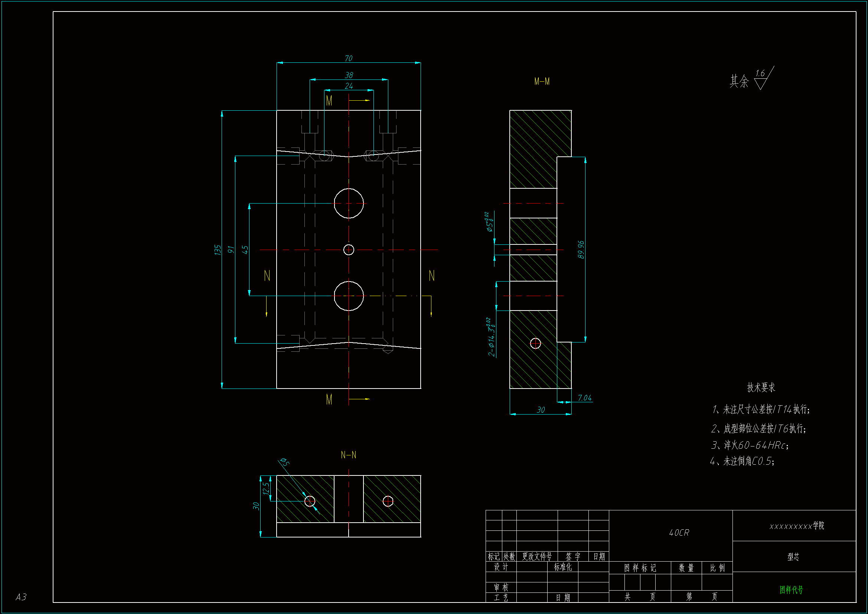Select the green 图样代号 text

[791, 589]
